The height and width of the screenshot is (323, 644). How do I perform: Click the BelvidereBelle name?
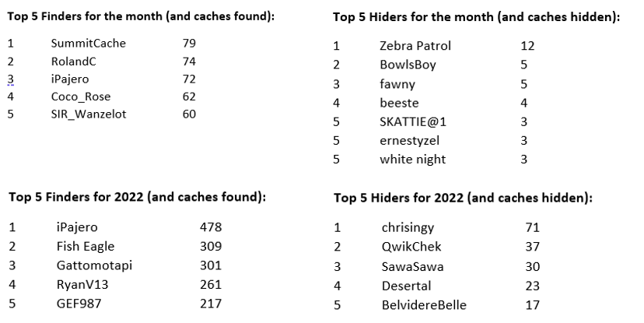point(424,305)
